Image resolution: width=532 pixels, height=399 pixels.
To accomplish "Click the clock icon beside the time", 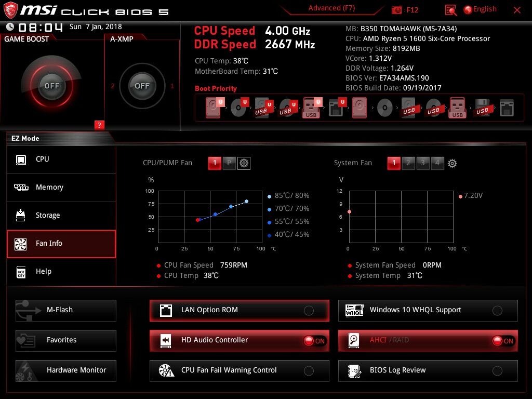I will point(10,26).
